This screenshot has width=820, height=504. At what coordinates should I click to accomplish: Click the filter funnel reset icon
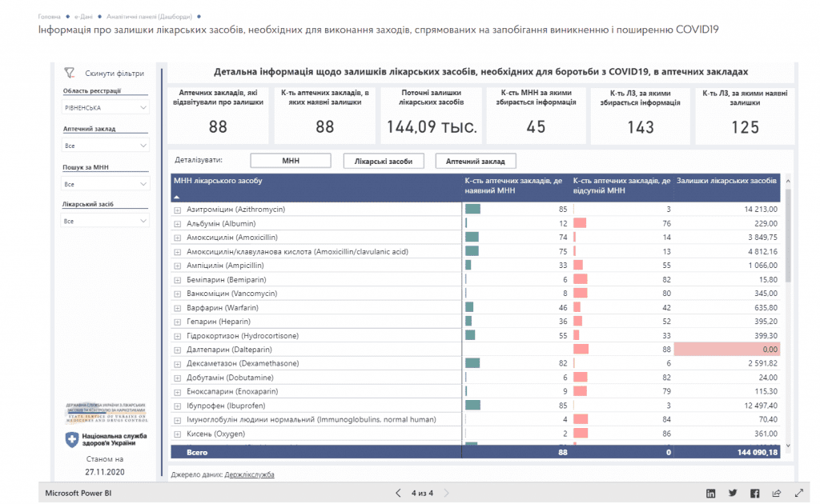point(70,73)
